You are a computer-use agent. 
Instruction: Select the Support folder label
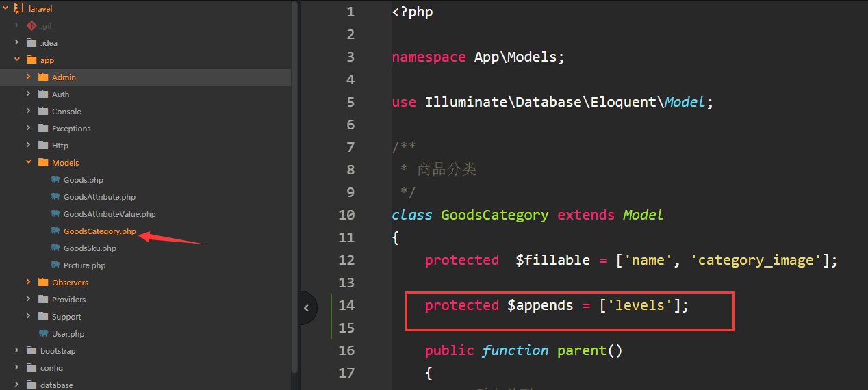click(66, 317)
